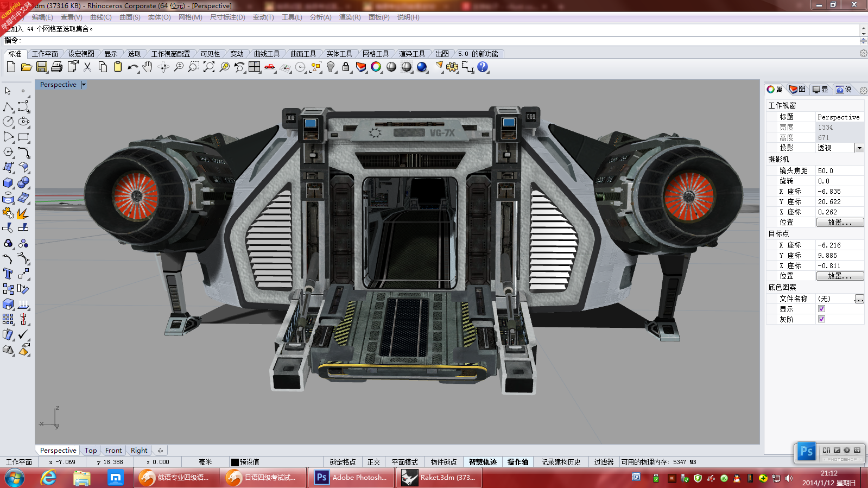Open help with question mark icon
868x488 pixels.
[x=483, y=67]
